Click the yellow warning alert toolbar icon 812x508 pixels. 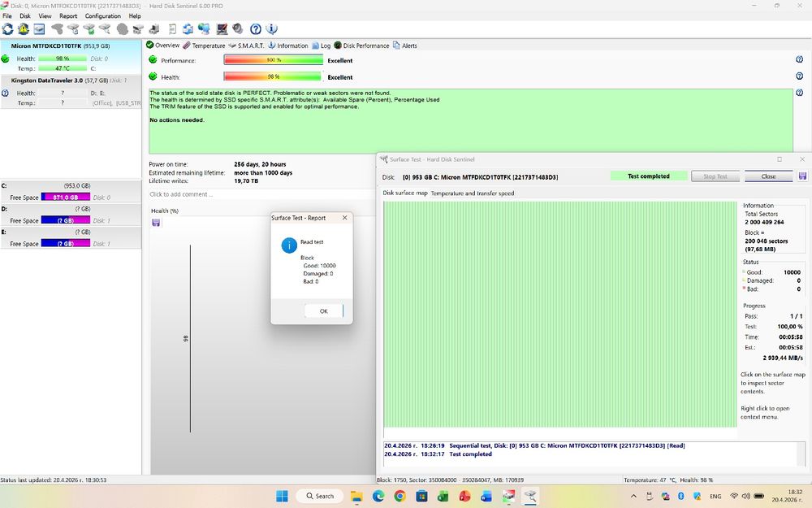point(24,29)
